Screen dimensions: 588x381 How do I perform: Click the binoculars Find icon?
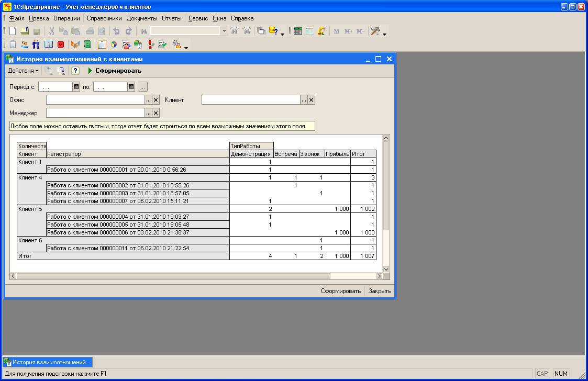click(143, 31)
